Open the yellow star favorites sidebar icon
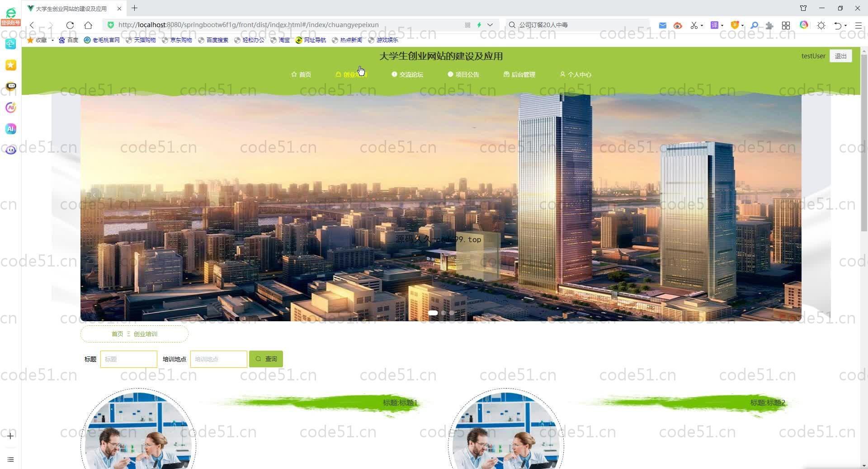Screen dimensions: 868x469 [11, 65]
